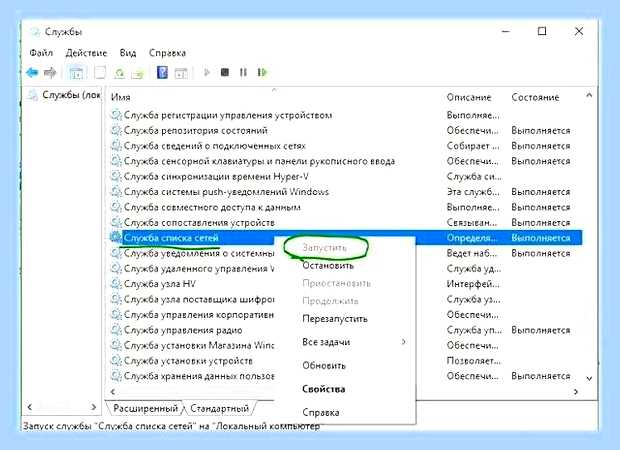Click the Export List toolbar icon
Viewport: 620px width, 450px height.
click(x=138, y=73)
